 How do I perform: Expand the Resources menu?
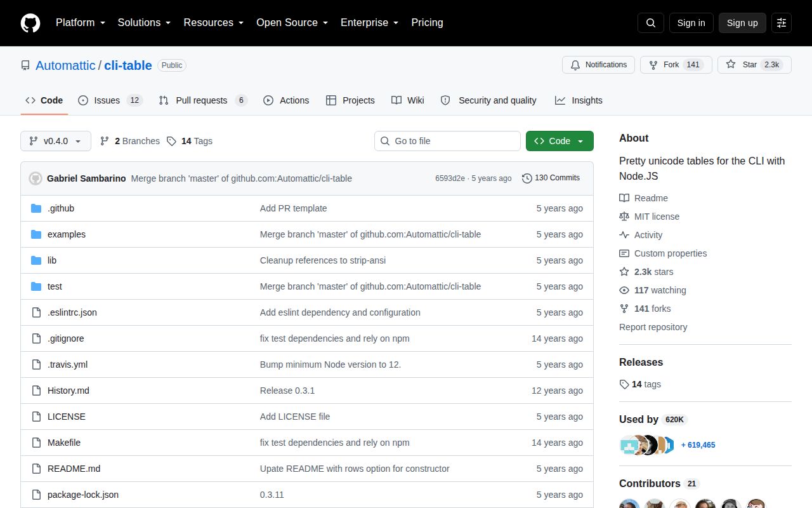pos(214,22)
